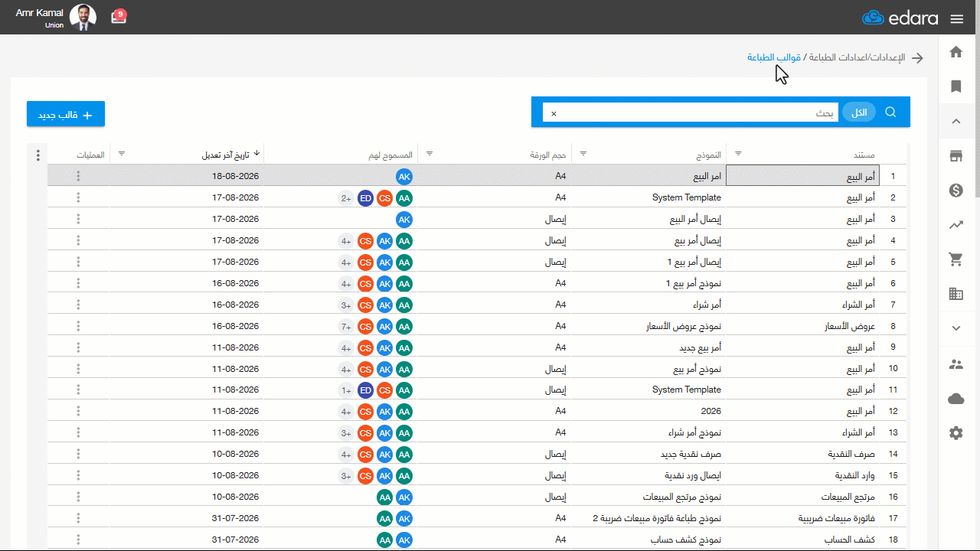This screenshot has height=551, width=980.
Task: Open row actions menu for امر البيع row 1
Action: 78,176
